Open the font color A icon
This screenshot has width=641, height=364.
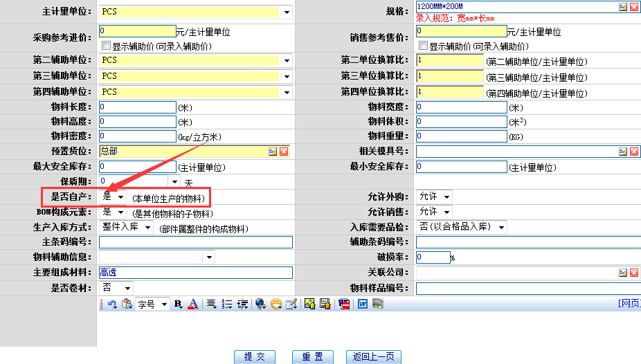coord(193,304)
